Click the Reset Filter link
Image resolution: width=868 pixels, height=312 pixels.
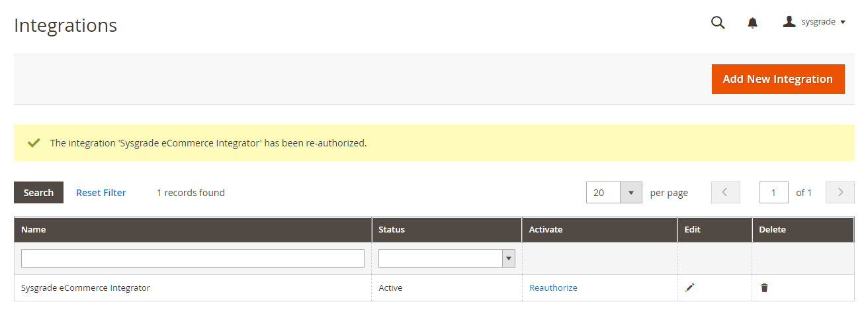tap(101, 193)
